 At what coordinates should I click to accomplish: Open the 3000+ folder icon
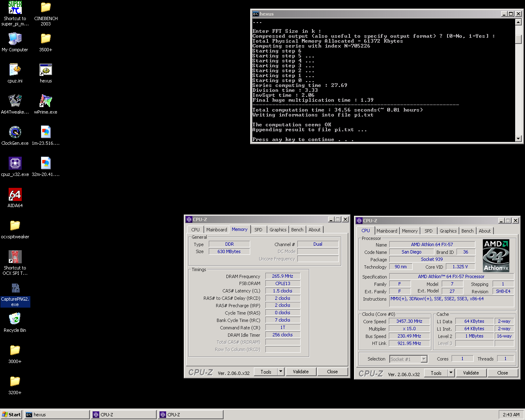15,350
